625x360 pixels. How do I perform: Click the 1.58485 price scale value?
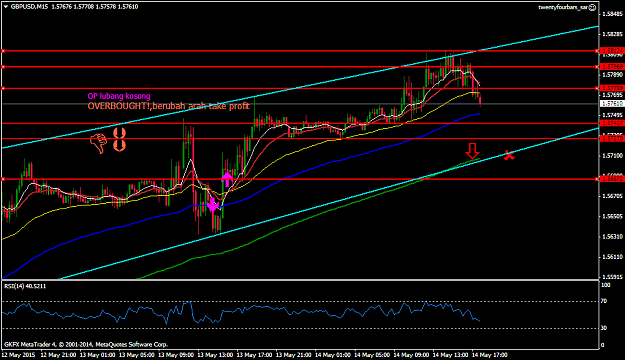[x=612, y=14]
